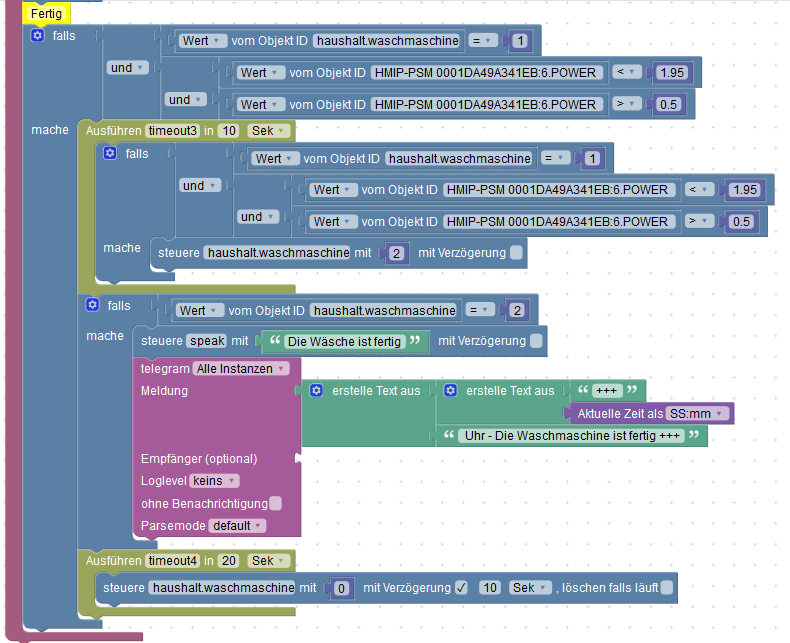Click Empfänger (optional) label

(199, 459)
